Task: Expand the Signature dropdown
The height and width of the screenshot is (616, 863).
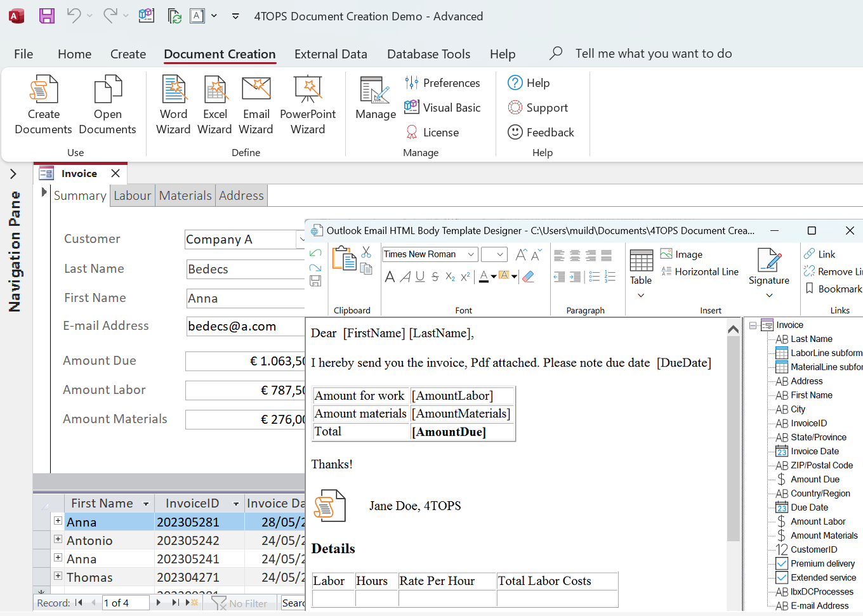Action: [x=769, y=295]
